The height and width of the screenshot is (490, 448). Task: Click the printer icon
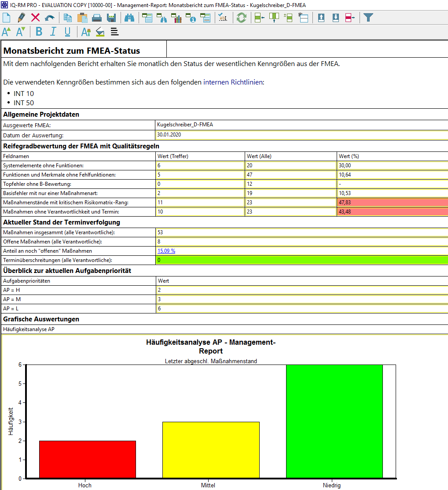97,18
